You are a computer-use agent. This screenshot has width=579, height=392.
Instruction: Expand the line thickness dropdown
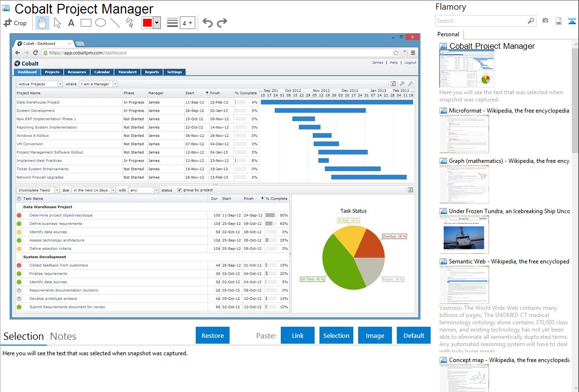(188, 23)
